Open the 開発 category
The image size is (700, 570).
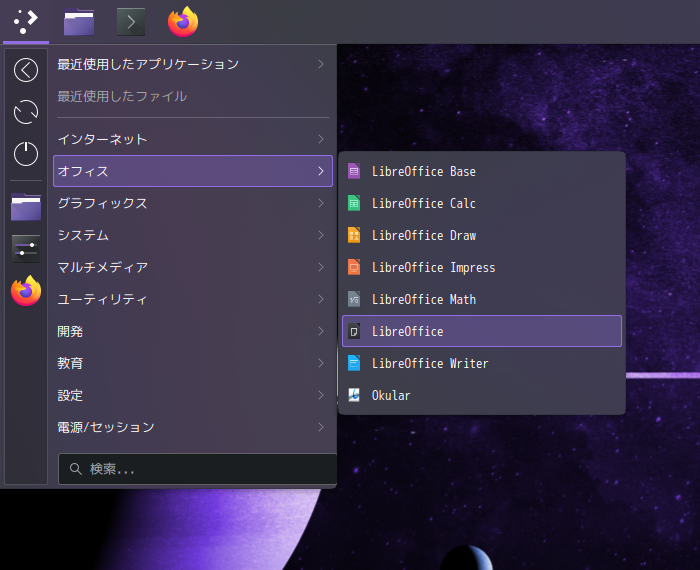click(193, 331)
